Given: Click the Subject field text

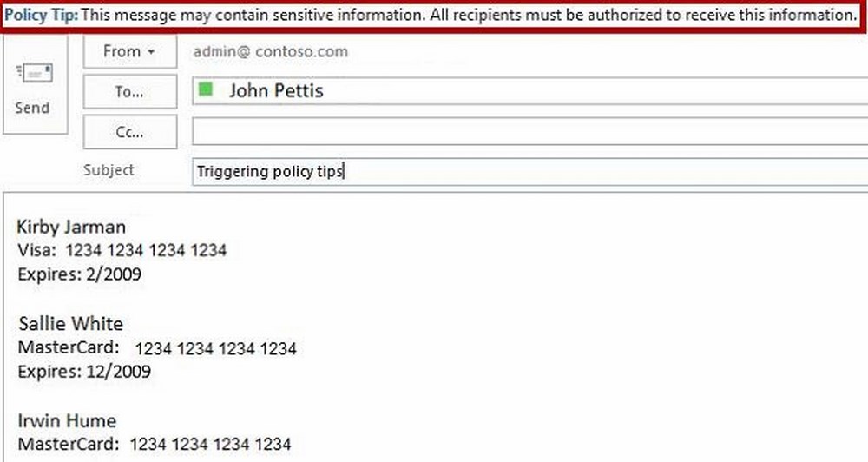Looking at the screenshot, I should click(x=270, y=171).
